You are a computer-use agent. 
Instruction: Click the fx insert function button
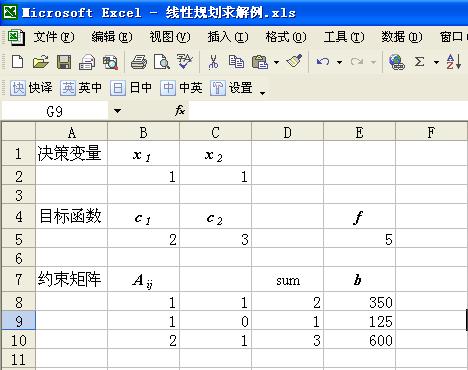click(180, 110)
